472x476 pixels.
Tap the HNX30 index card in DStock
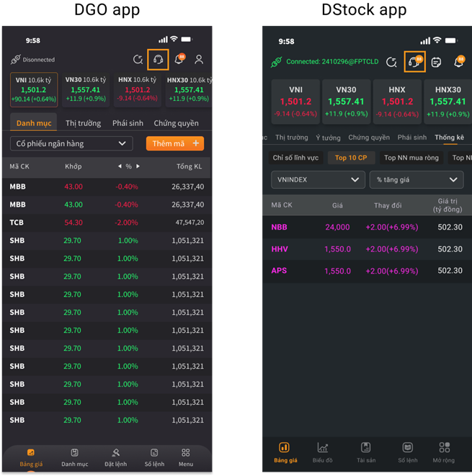(x=447, y=102)
